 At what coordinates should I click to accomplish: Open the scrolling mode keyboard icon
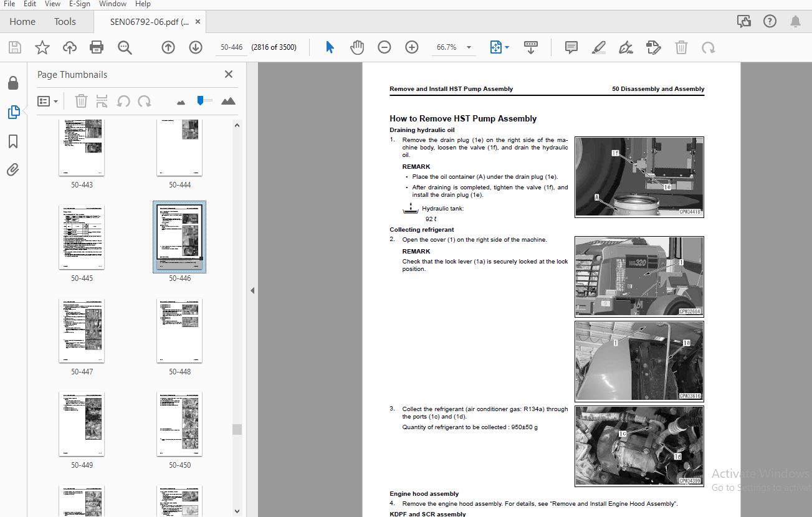[x=531, y=47]
